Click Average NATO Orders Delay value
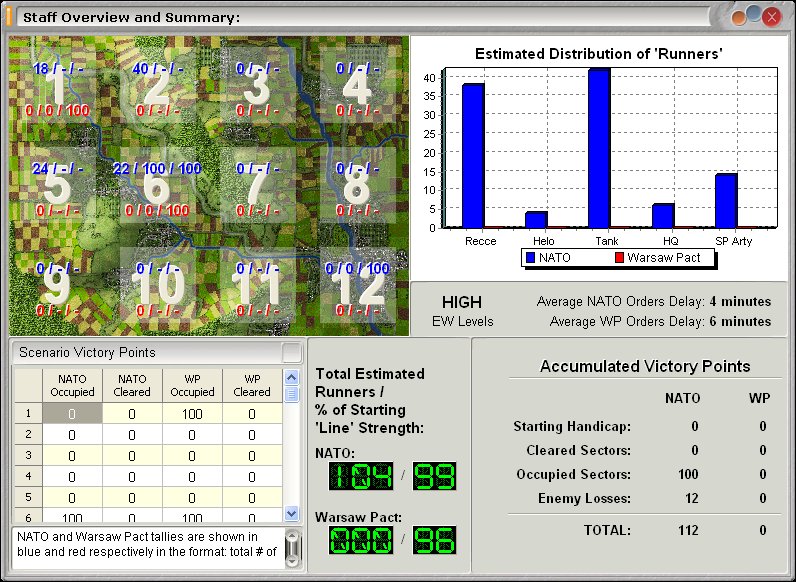The image size is (796, 582). (x=740, y=302)
